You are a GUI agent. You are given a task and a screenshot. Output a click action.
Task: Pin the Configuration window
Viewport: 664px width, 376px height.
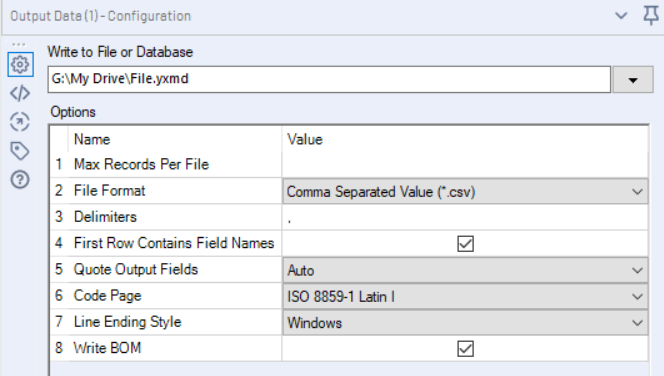pos(650,16)
